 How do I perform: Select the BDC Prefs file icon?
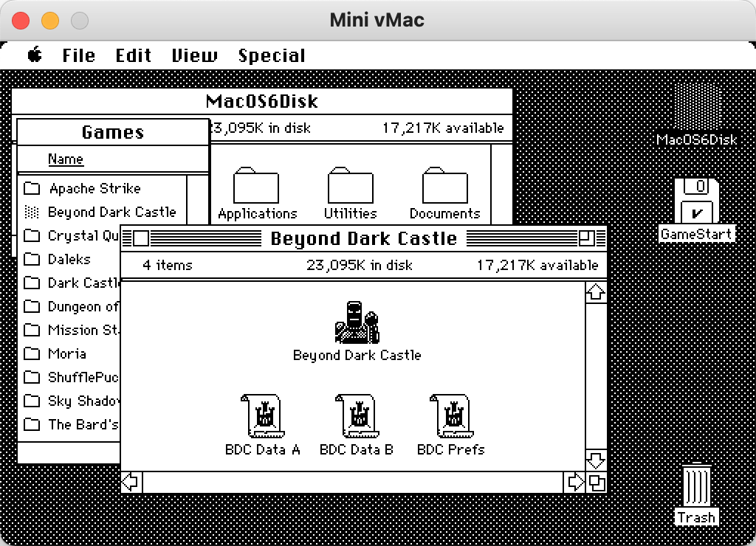point(452,416)
